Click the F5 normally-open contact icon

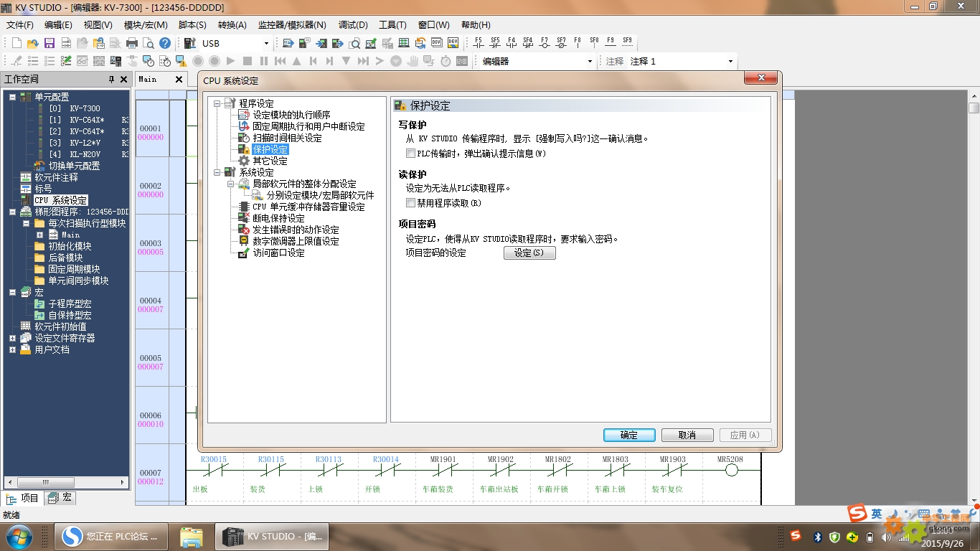pos(479,42)
